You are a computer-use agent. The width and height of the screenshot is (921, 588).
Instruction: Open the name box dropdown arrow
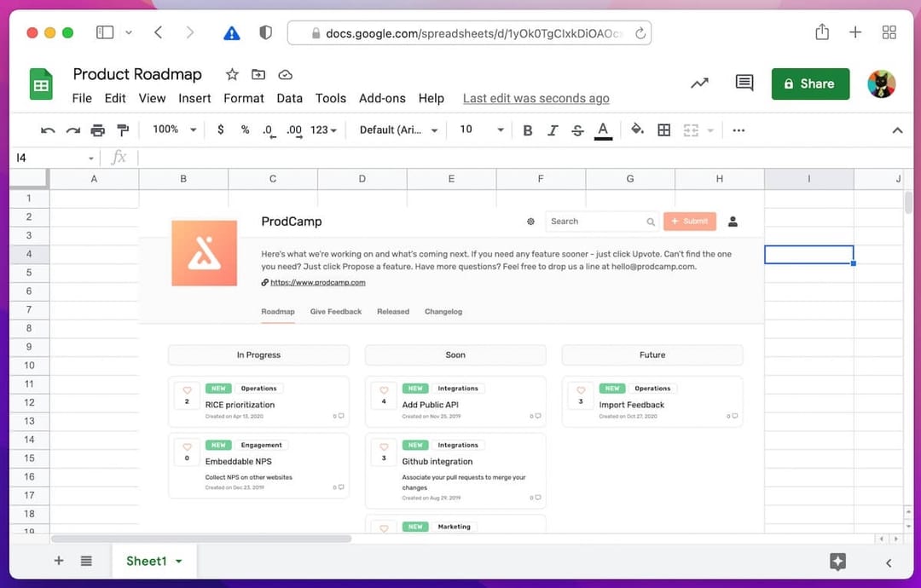(91, 159)
